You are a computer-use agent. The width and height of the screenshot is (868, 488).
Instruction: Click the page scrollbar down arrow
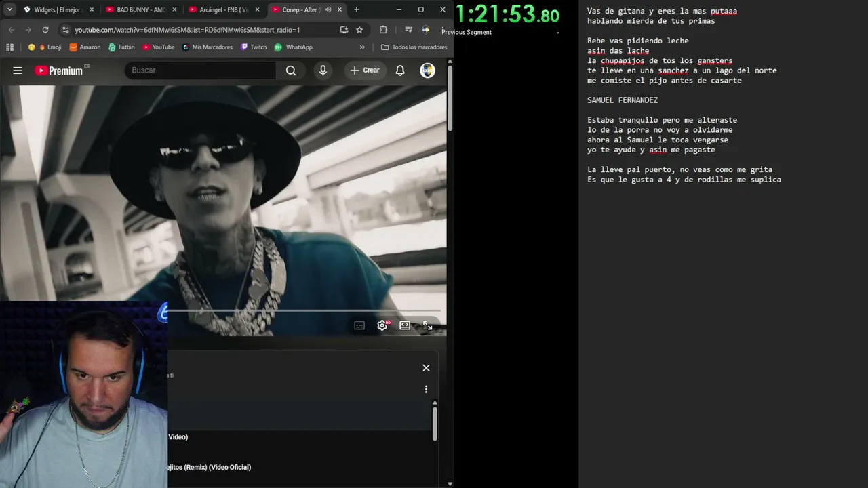pyautogui.click(x=450, y=484)
